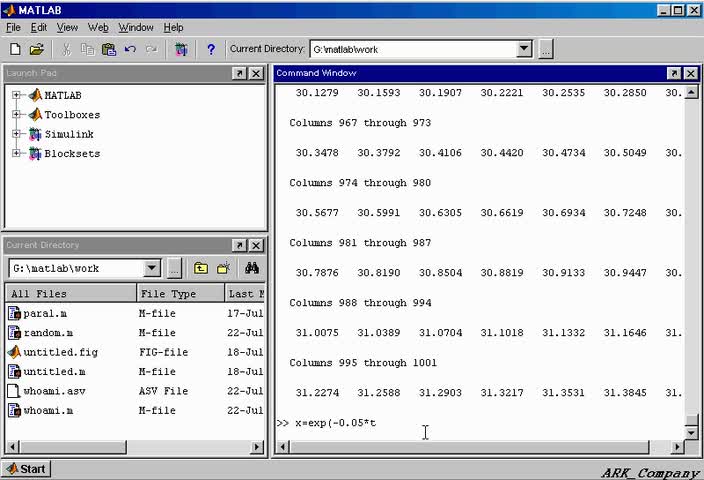Image resolution: width=704 pixels, height=480 pixels.
Task: Click the paral.m M-file icon
Action: pos(14,313)
